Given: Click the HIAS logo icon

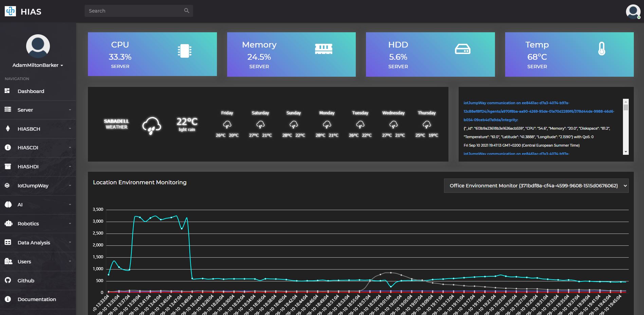Looking at the screenshot, I should coord(10,11).
